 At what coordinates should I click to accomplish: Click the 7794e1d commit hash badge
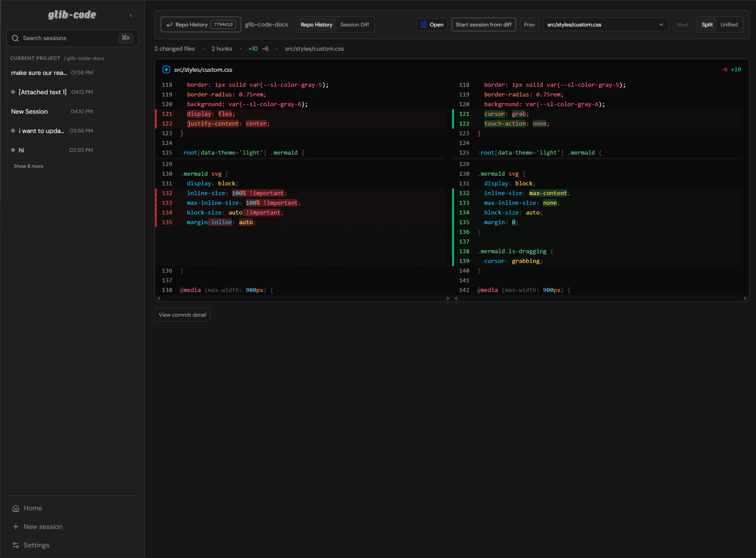(x=223, y=25)
